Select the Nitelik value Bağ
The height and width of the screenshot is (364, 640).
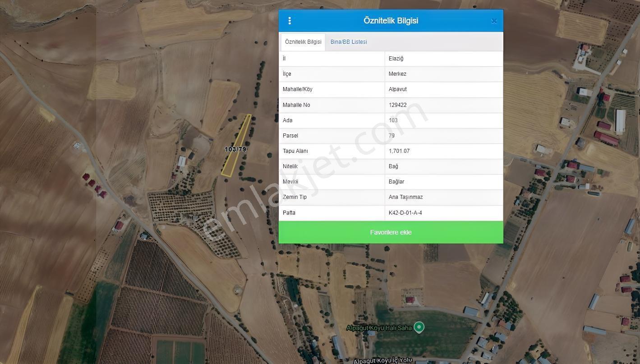coord(393,166)
